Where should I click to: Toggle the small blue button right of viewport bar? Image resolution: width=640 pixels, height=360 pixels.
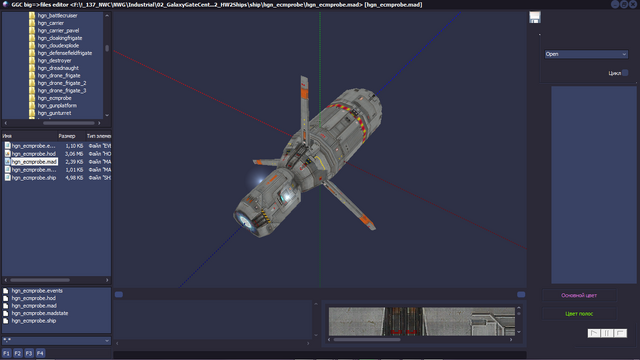tap(521, 294)
